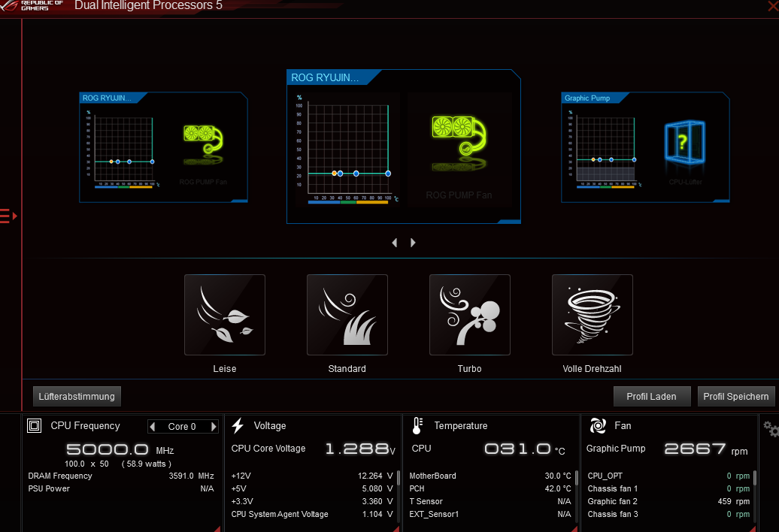
Task: Click the Graphic fan 2 row
Action: click(668, 501)
